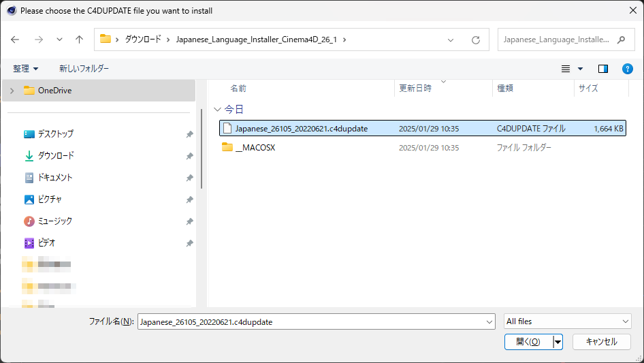The image size is (644, 363).
Task: Click the ファイル名 text field
Action: pos(312,321)
